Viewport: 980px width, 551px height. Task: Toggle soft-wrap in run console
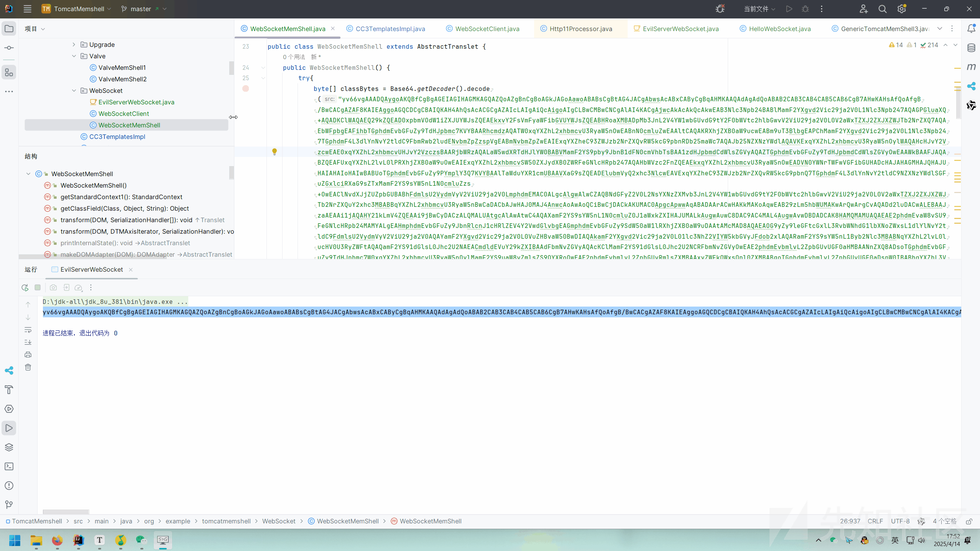[28, 330]
